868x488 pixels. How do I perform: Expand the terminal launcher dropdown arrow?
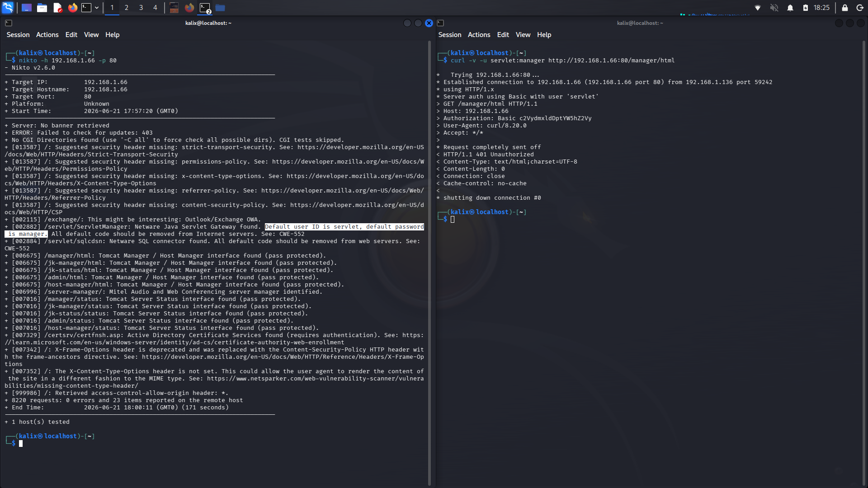click(97, 8)
